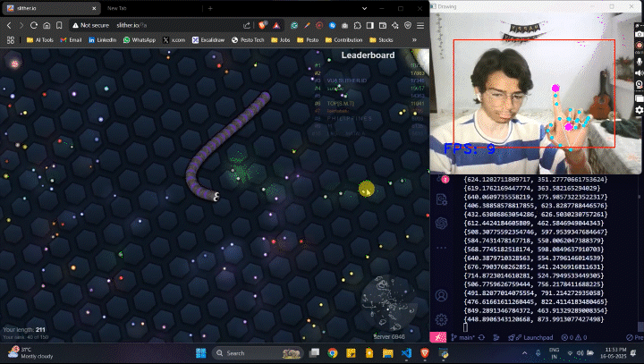Expand the Pesto bookmark folder
The image size is (644, 364).
(x=308, y=40)
